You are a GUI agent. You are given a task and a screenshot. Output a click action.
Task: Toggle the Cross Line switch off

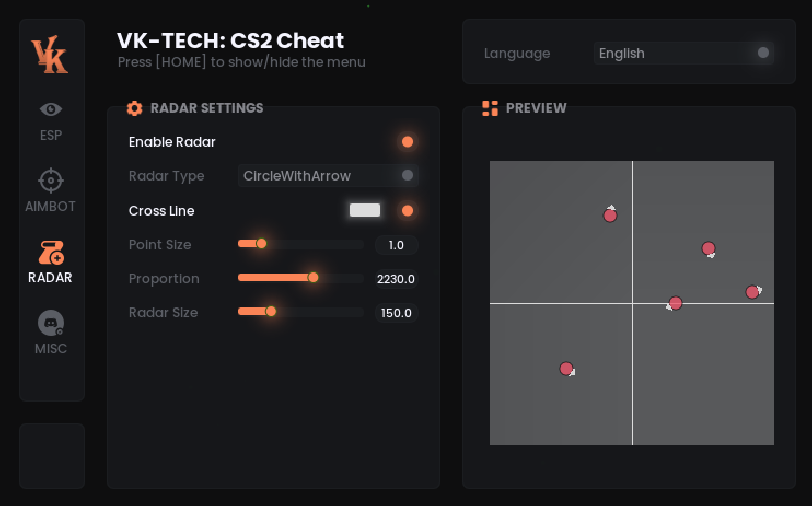click(408, 211)
